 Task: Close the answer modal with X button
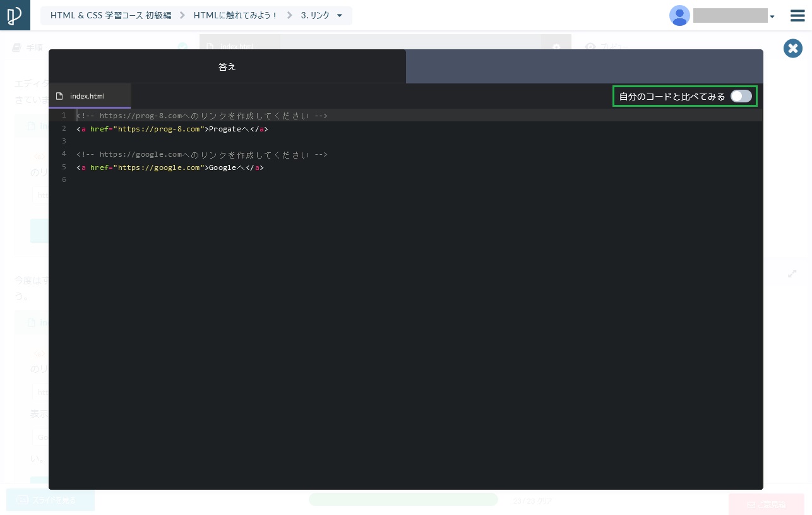click(792, 49)
